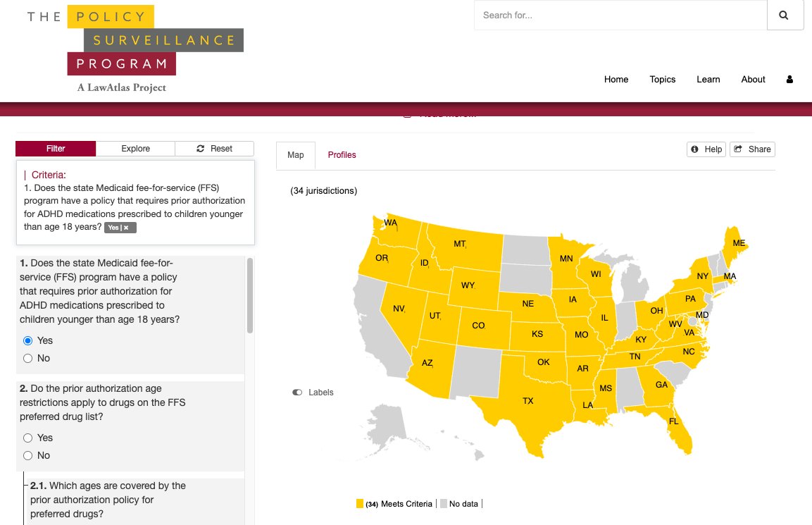Select Yes for question 2
This screenshot has height=525, width=812.
tap(28, 438)
